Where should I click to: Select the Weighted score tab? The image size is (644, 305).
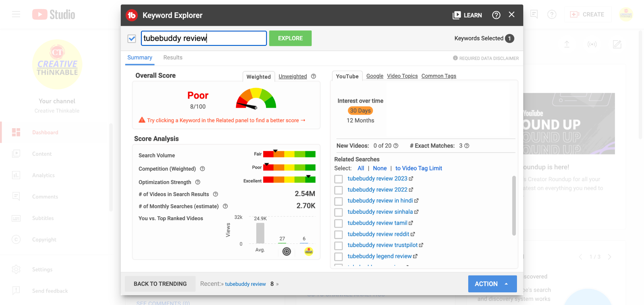pos(258,77)
